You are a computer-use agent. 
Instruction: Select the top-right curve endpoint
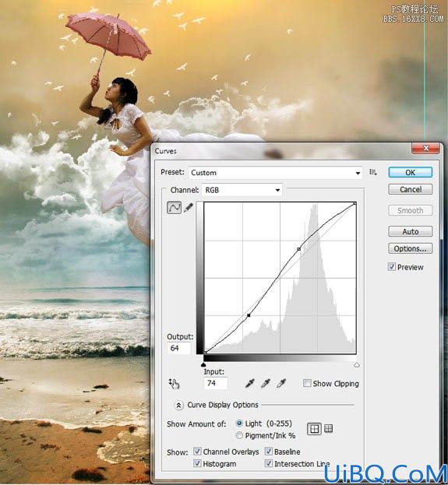click(x=355, y=203)
